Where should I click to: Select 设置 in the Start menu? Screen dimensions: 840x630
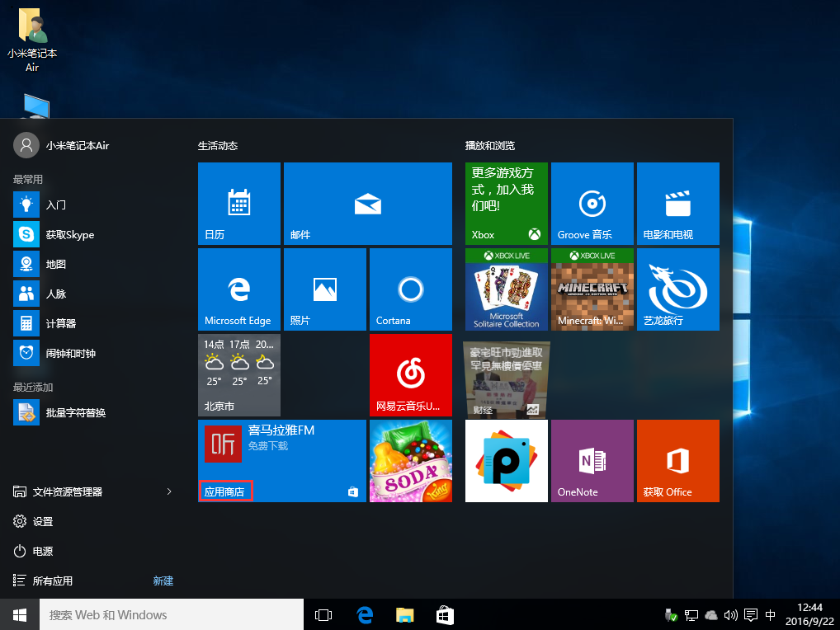click(x=43, y=521)
